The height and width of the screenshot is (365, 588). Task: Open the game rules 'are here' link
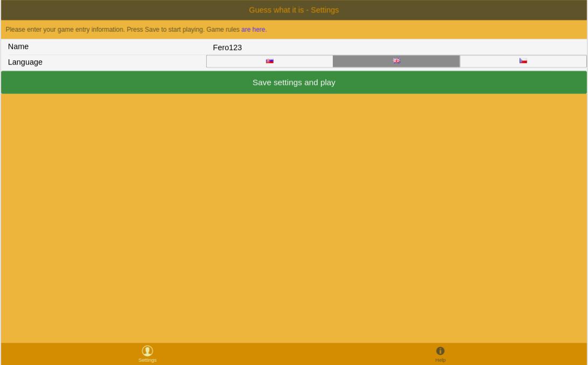[x=254, y=30]
